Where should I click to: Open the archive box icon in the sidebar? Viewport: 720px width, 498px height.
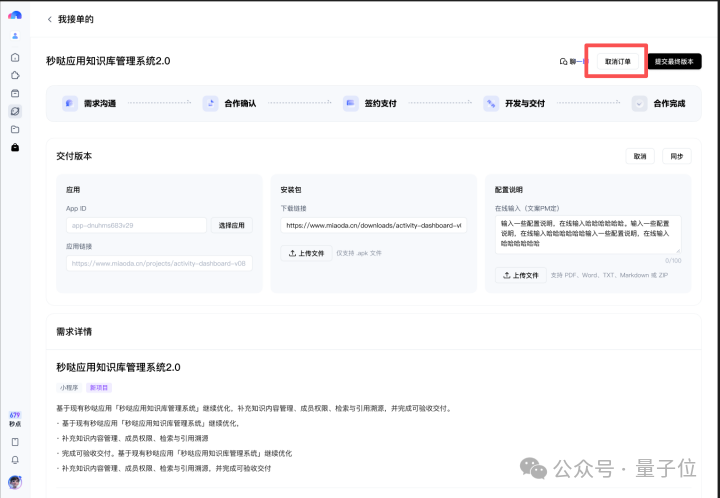15,93
